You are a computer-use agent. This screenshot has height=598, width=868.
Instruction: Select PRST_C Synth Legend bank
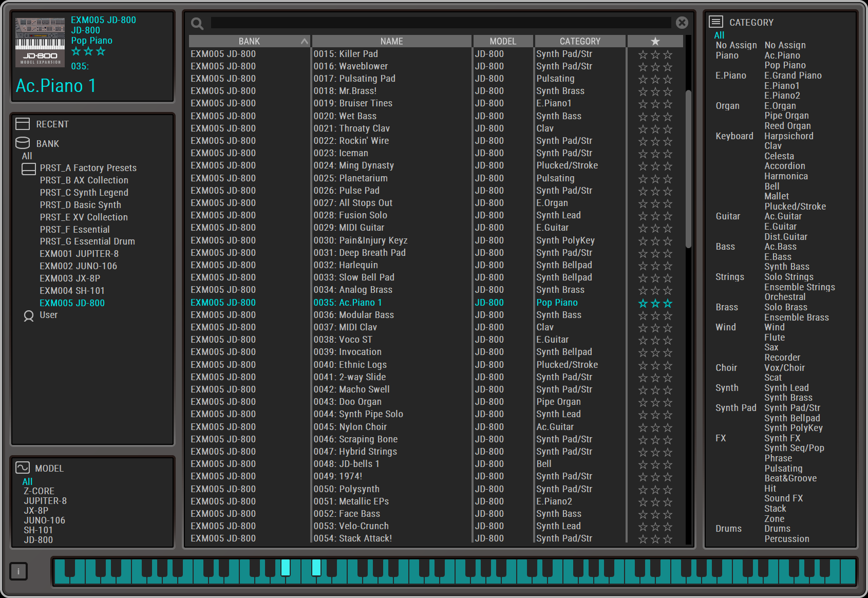click(x=84, y=193)
